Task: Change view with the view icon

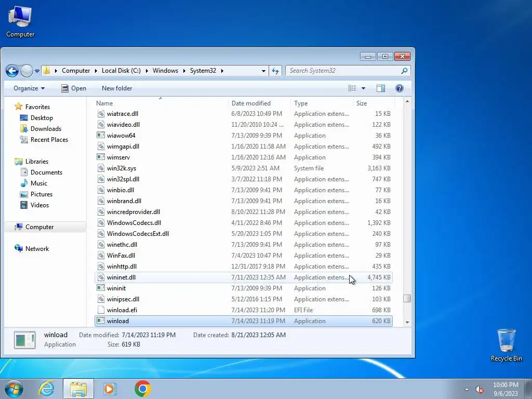Action: 352,88
